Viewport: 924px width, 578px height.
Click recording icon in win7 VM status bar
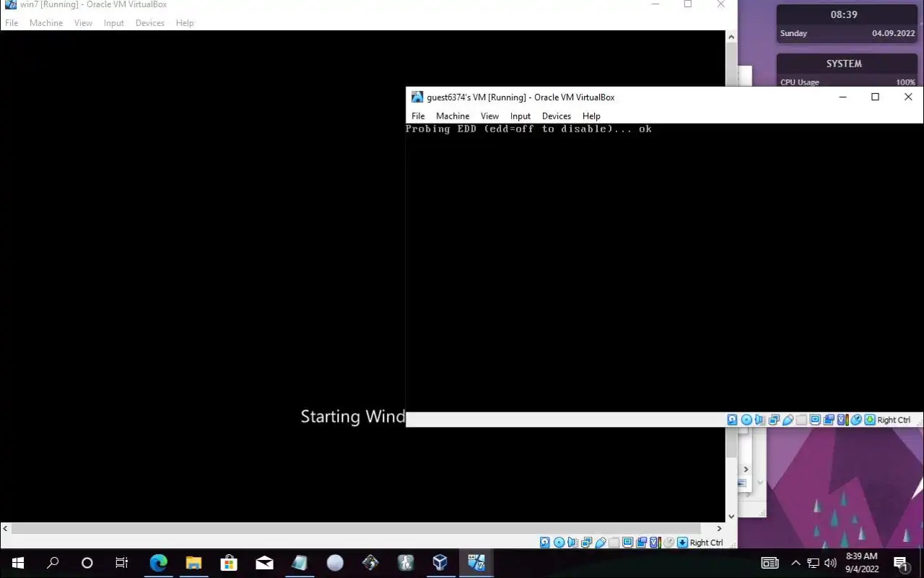[641, 543]
